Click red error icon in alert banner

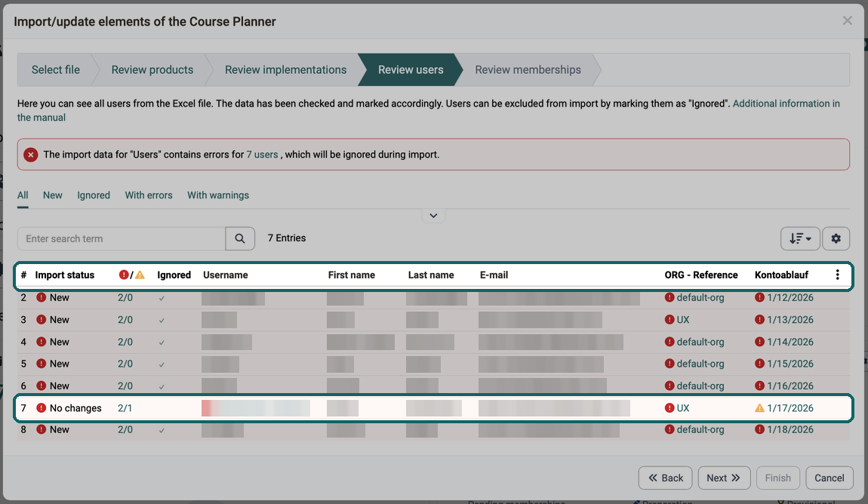pos(31,155)
